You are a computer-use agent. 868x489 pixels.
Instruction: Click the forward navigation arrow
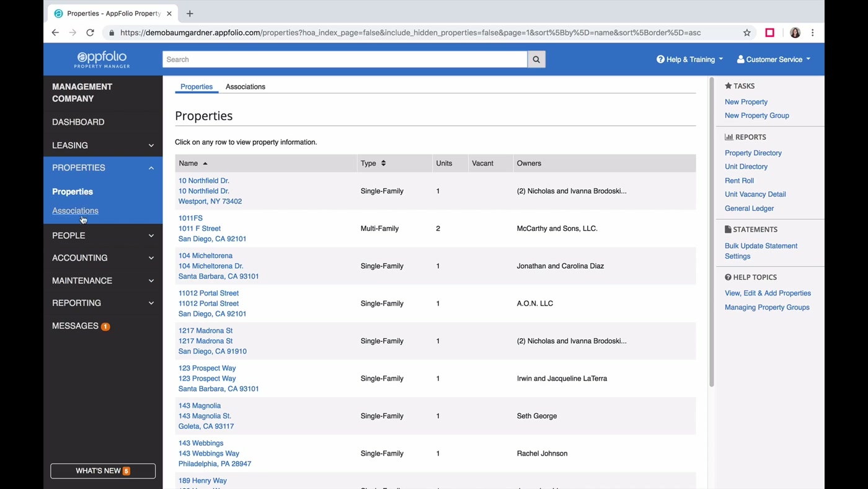pos(73,33)
